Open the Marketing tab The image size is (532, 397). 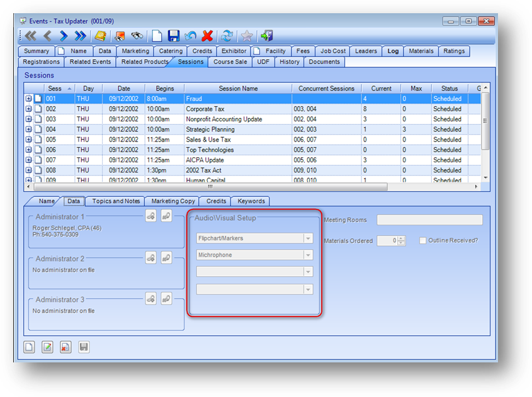point(135,51)
